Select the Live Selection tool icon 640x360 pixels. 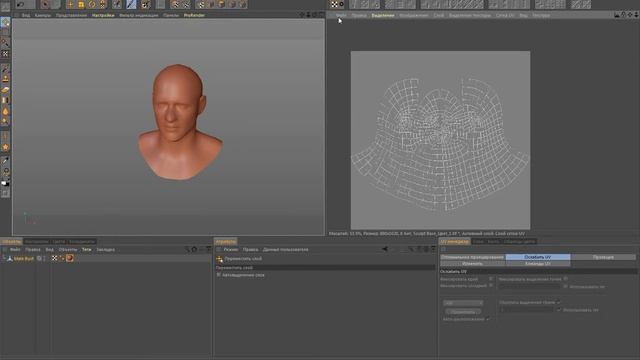click(x=45, y=4)
